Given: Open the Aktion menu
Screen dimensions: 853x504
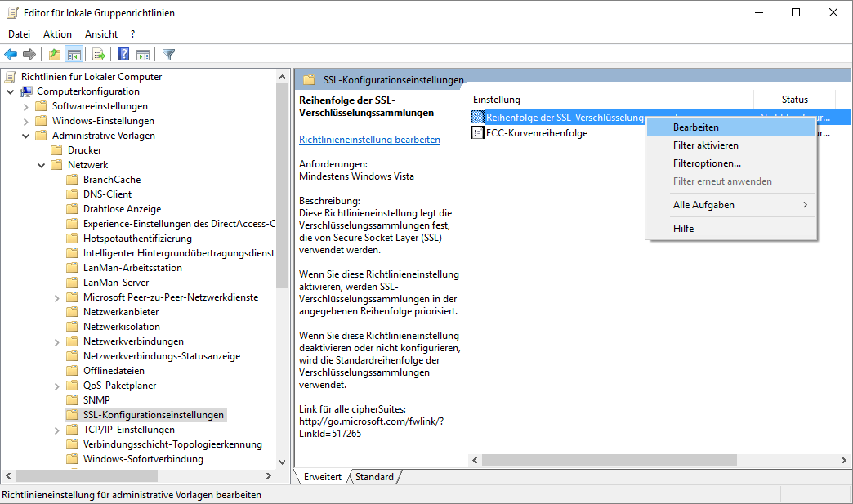Looking at the screenshot, I should 57,34.
